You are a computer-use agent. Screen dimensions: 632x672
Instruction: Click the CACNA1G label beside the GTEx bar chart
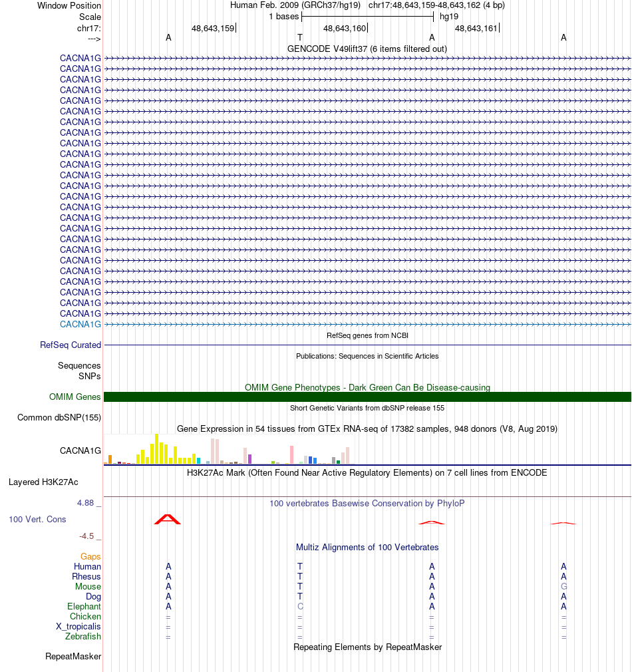click(80, 450)
